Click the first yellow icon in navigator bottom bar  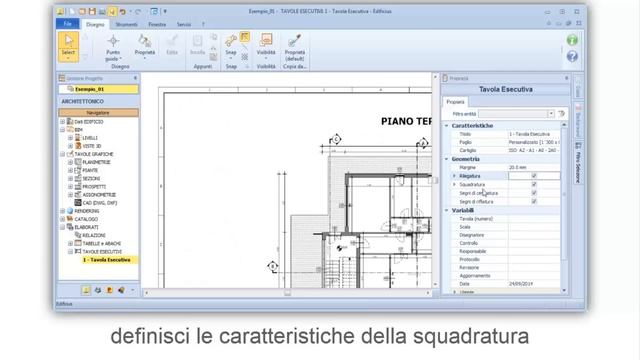coord(86,290)
